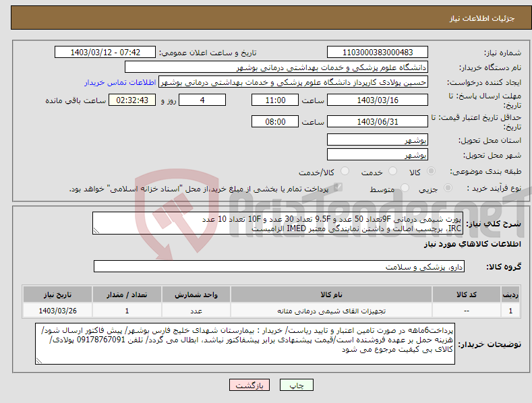Screen dimensions: 532x403
Task: Click the price validity date 1403/06/31
Action: pos(378,121)
